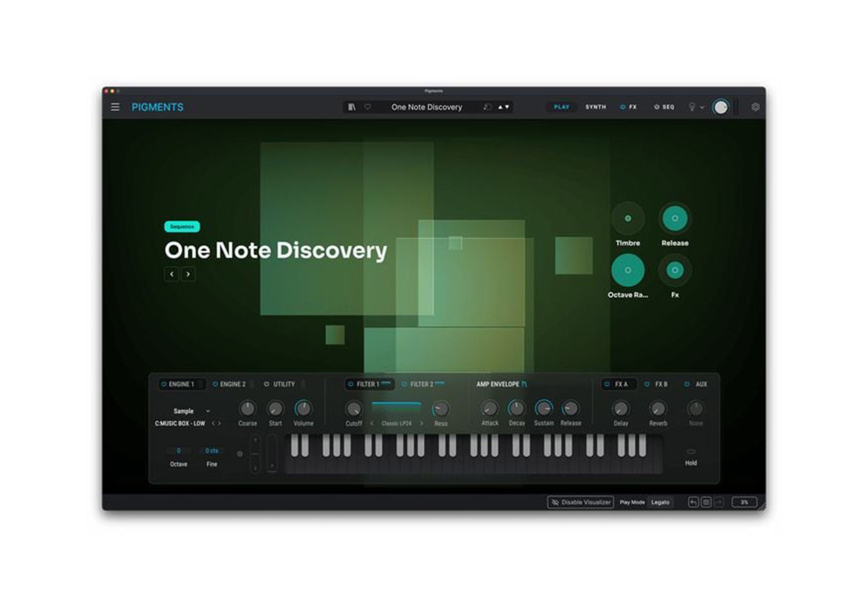The image size is (868, 608).
Task: Open the Classic LP24 filter type selector
Action: point(396,424)
